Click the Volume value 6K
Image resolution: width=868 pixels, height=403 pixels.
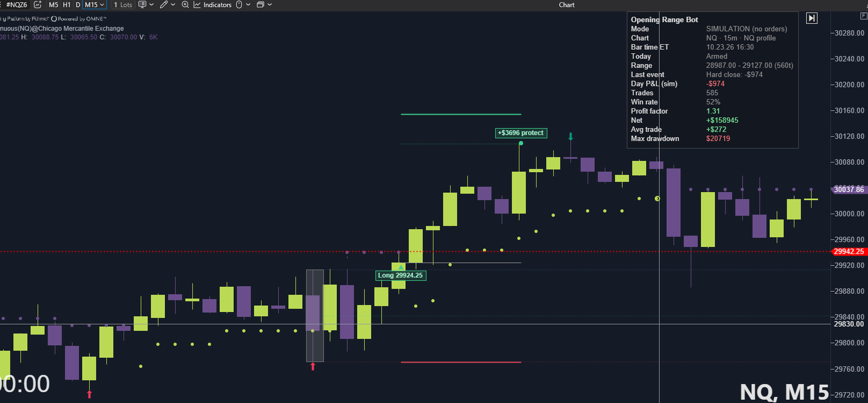(153, 37)
